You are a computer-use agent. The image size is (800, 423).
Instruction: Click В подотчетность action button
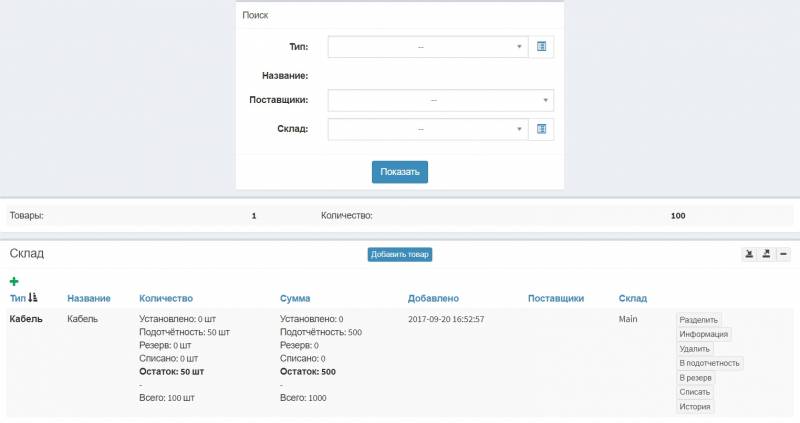click(x=709, y=363)
